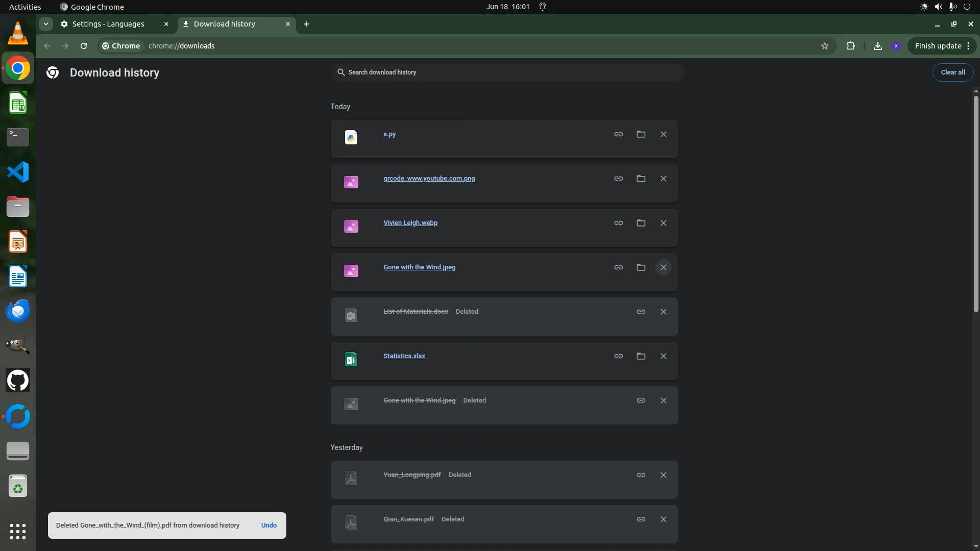This screenshot has width=980, height=551.
Task: Open a new tab with plus button
Action: coord(306,24)
